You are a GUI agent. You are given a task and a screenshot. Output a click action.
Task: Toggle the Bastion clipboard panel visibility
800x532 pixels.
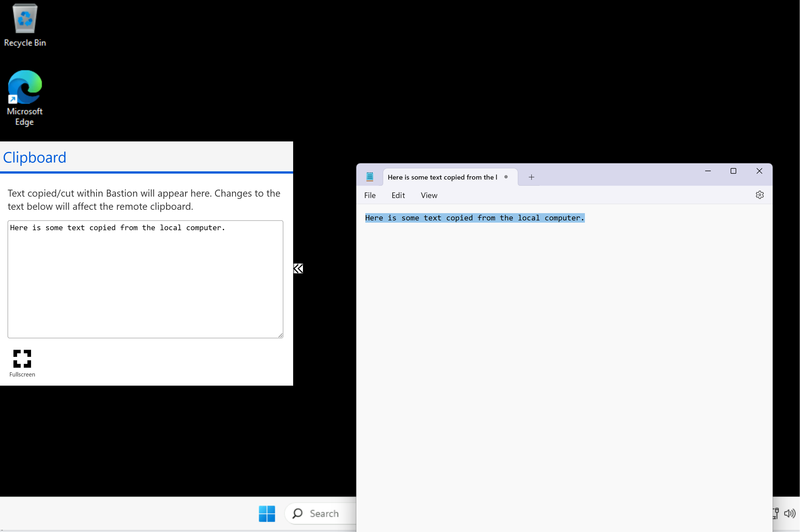pos(298,268)
